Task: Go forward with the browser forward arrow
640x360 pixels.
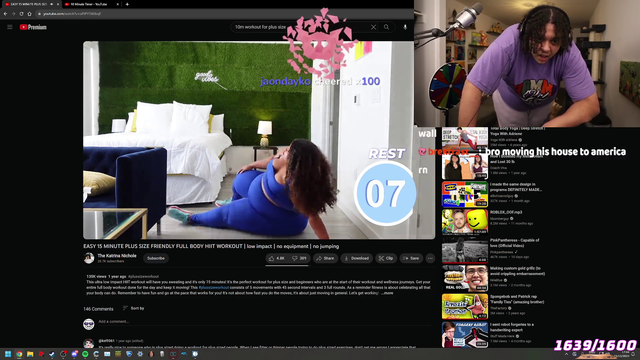Action: tap(13, 13)
